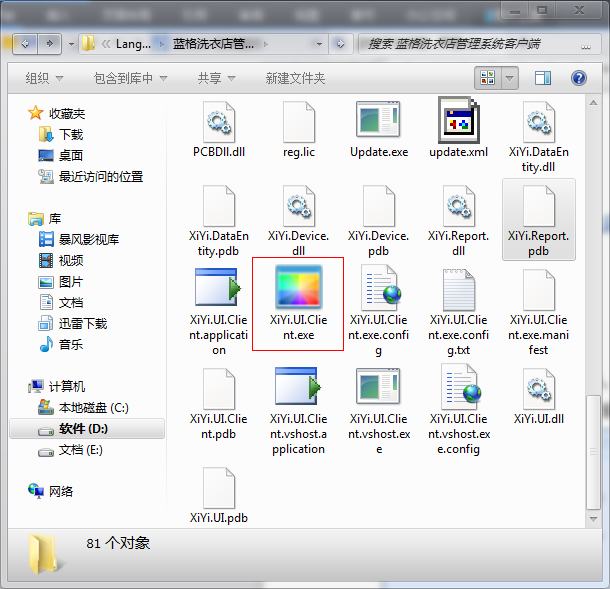Click the back navigation arrow button
This screenshot has width=610, height=589.
point(23,44)
